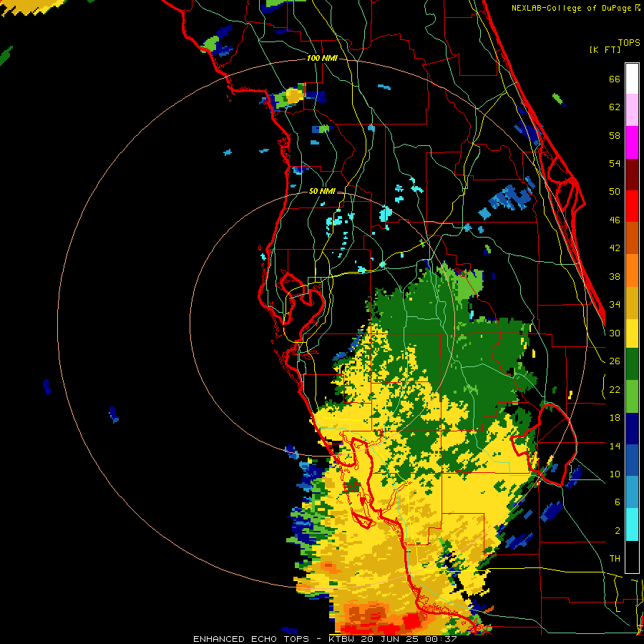Click the 54 value on the legend
The width and height of the screenshot is (644, 644).
click(x=615, y=163)
